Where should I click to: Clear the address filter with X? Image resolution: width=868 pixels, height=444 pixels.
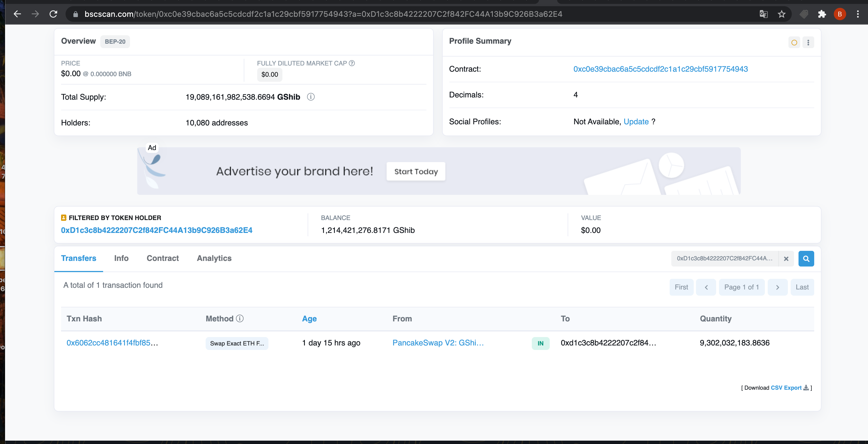pos(786,258)
